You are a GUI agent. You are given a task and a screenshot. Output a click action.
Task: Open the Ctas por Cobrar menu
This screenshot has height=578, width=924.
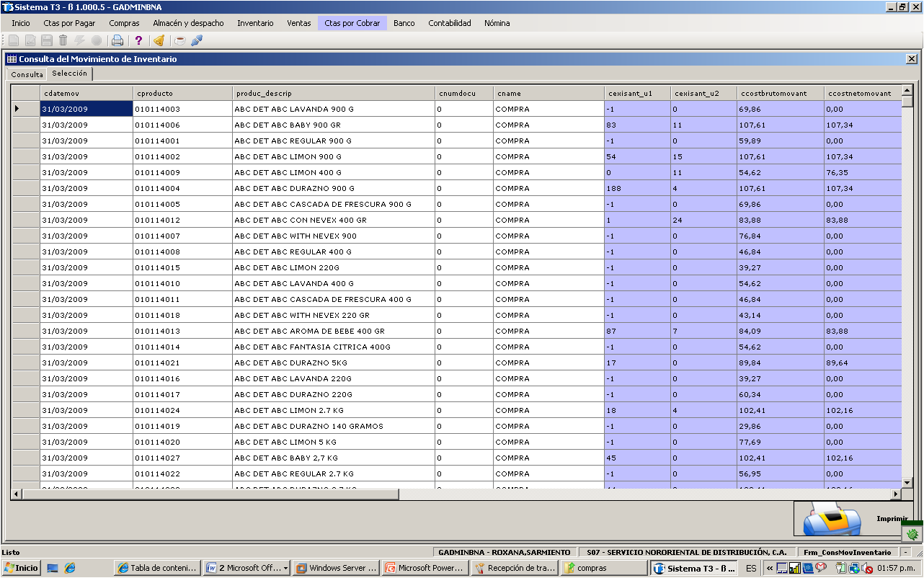(352, 23)
